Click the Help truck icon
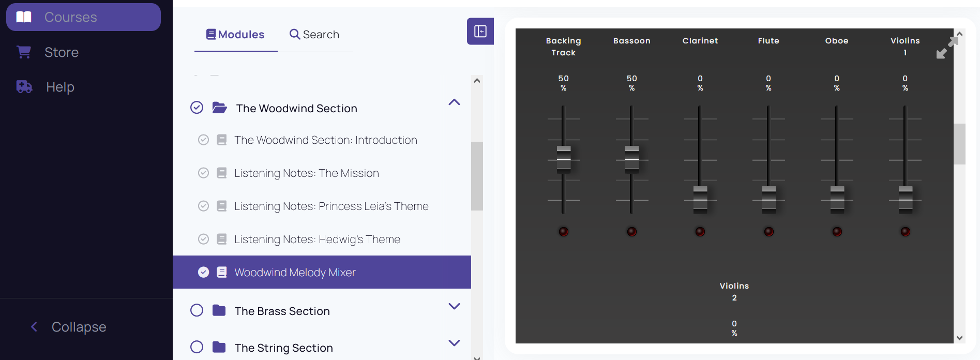980x360 pixels. coord(24,87)
